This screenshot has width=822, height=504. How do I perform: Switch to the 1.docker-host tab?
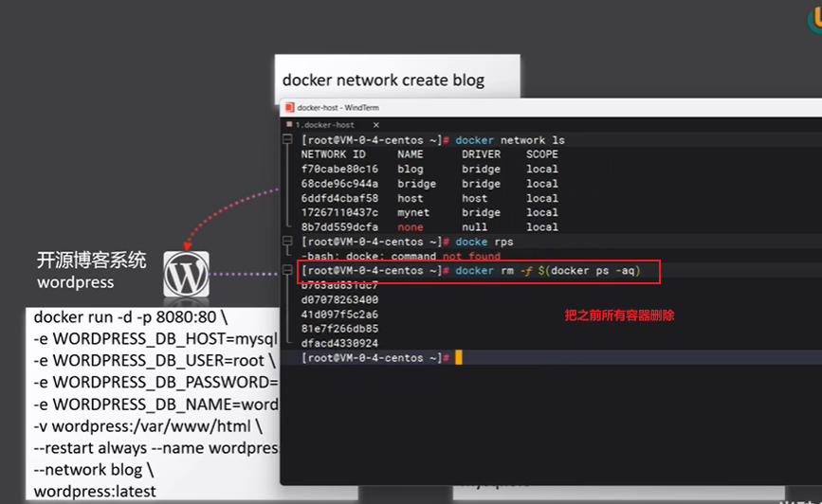click(324, 125)
